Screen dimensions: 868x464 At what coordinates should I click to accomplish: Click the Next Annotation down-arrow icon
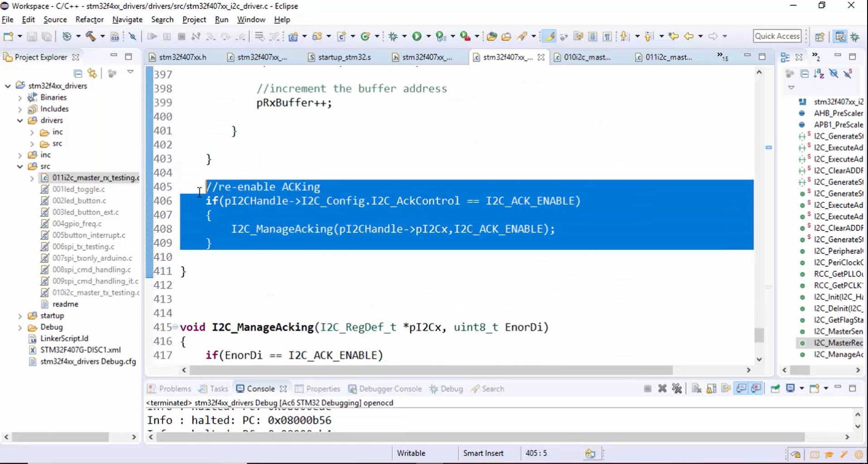tap(625, 36)
